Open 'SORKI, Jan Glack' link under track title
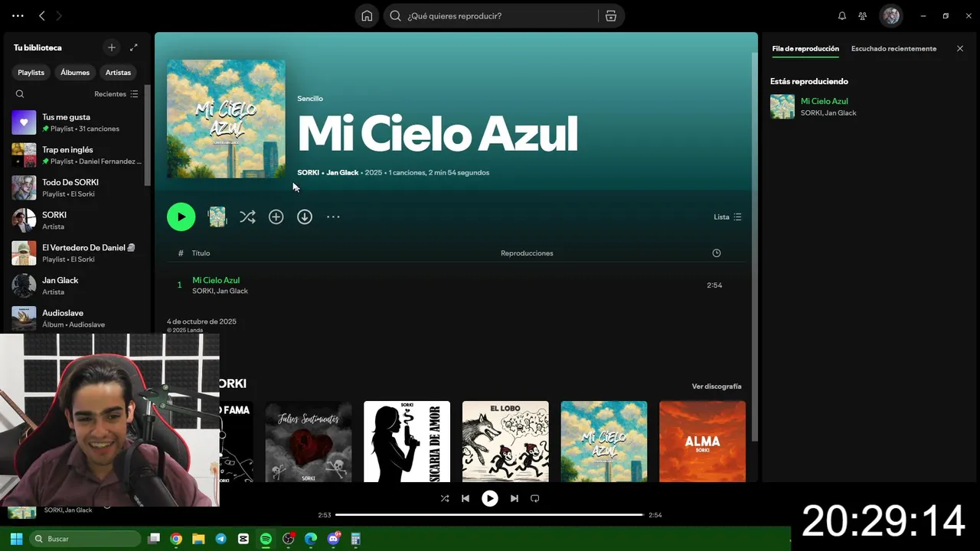 pos(220,291)
